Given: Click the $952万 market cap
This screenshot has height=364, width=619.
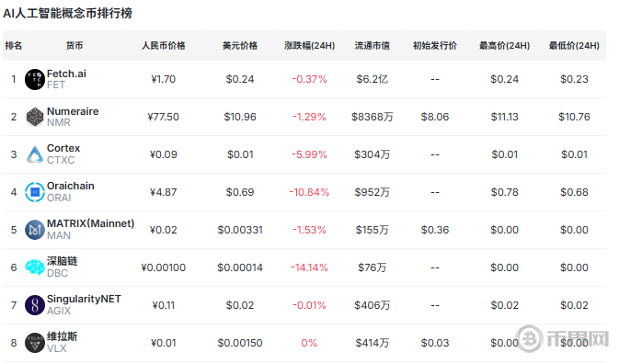Looking at the screenshot, I should [372, 192].
